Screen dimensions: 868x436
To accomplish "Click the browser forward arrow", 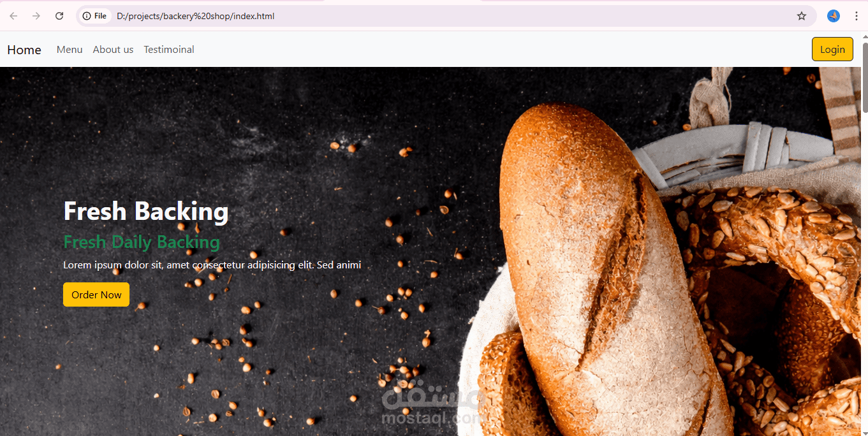I will pos(36,16).
